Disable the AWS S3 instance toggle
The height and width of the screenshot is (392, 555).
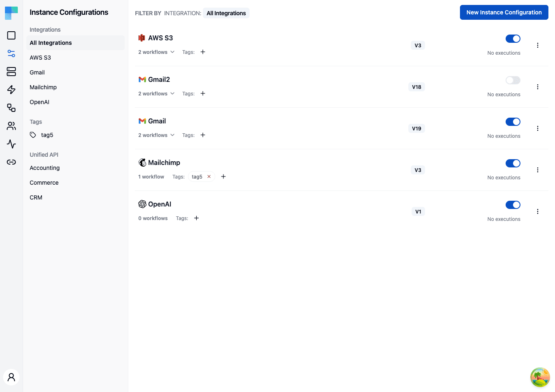coord(513,39)
